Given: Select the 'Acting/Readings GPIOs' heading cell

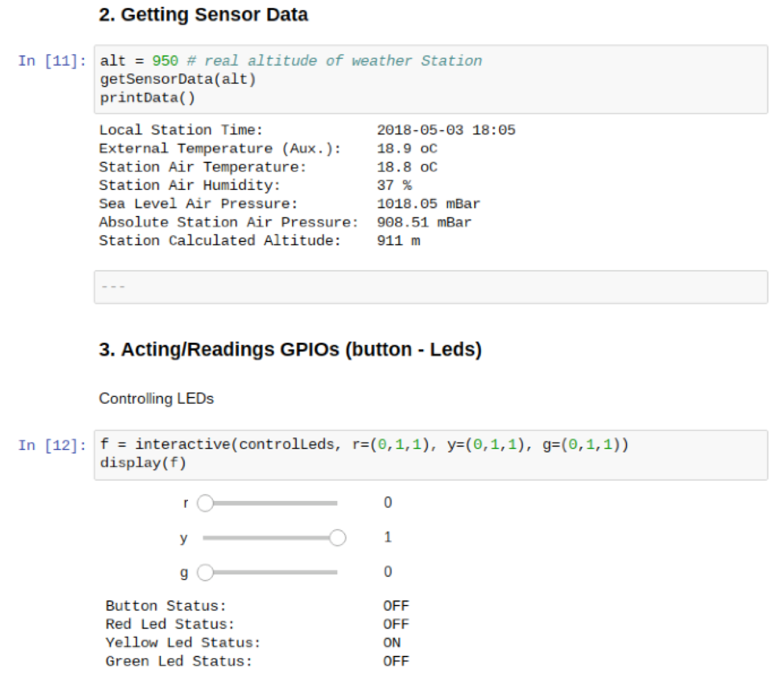Looking at the screenshot, I should pyautogui.click(x=290, y=350).
